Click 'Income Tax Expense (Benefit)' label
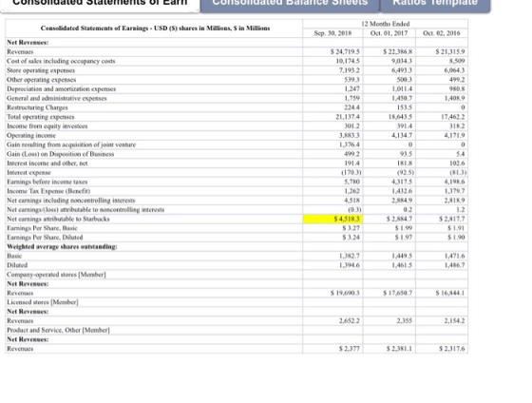Image resolution: width=532 pixels, height=403 pixels. [48, 191]
